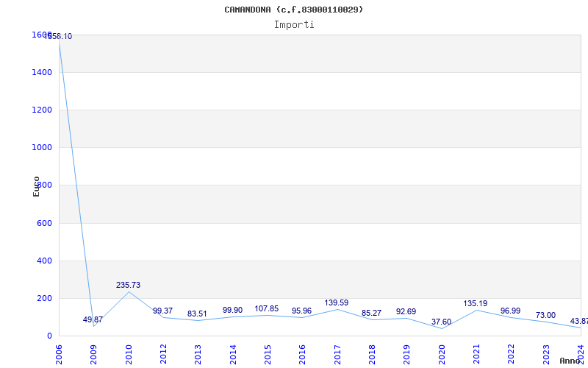Click the 73.00 value label

(x=545, y=315)
